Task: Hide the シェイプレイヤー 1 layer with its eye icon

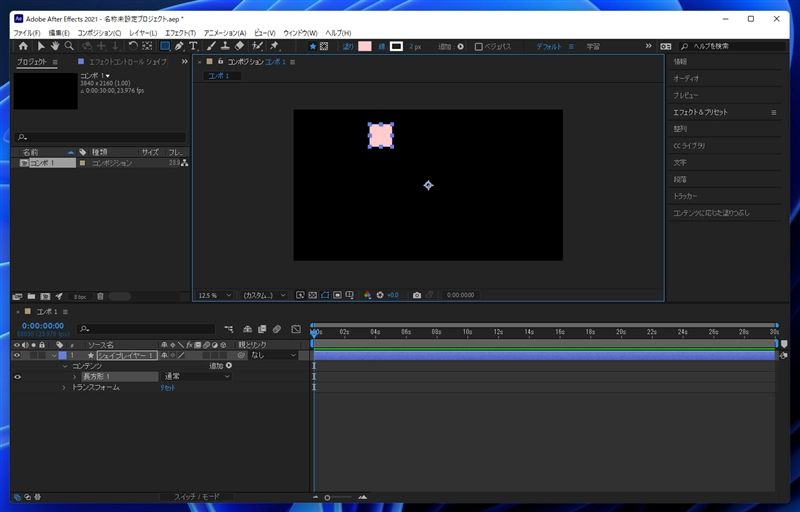Action: click(17, 355)
